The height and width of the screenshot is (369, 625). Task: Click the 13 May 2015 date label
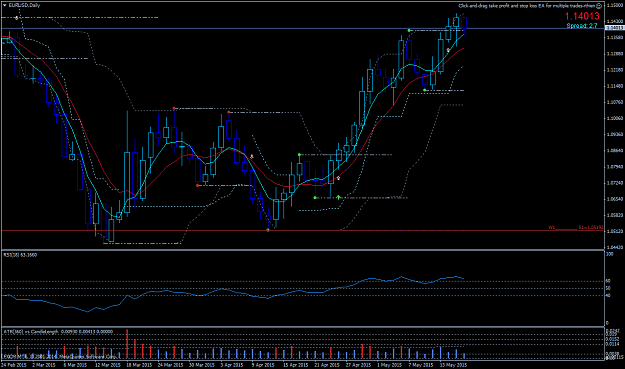coord(453,365)
